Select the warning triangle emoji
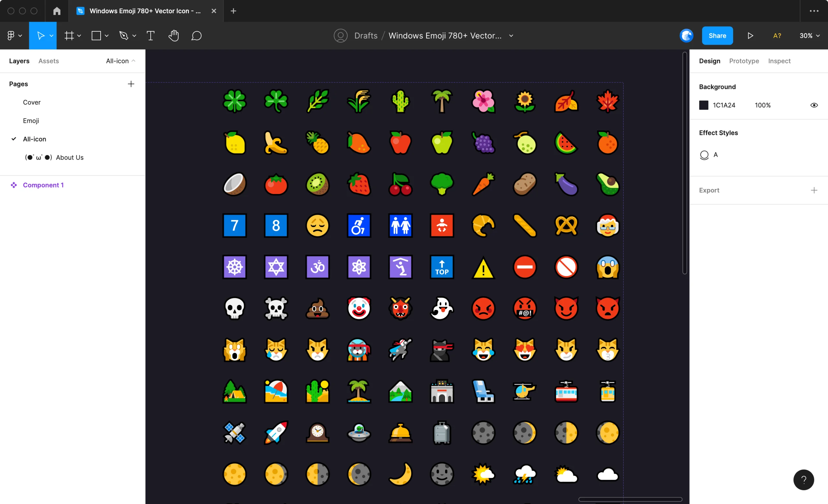The image size is (828, 504). pyautogui.click(x=483, y=268)
